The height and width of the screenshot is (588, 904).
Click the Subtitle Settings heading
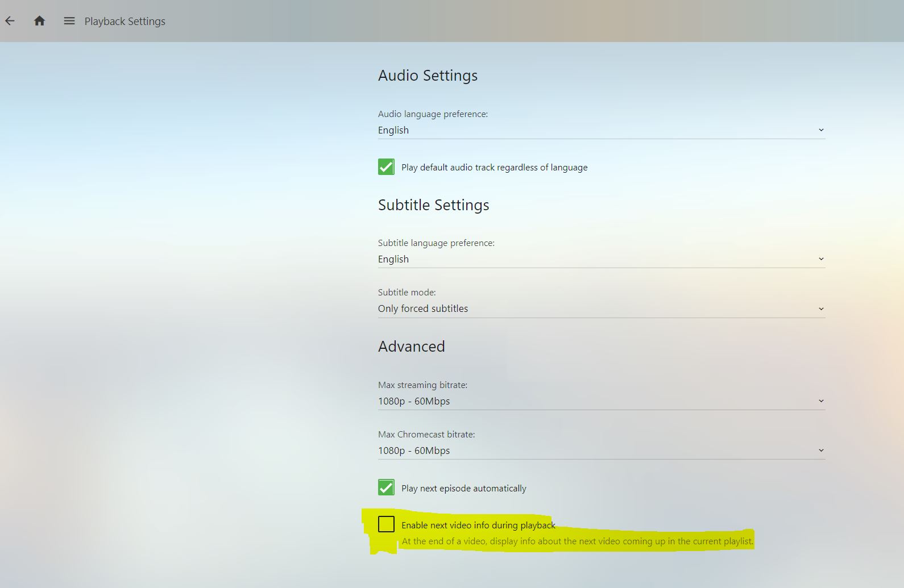[x=433, y=205]
